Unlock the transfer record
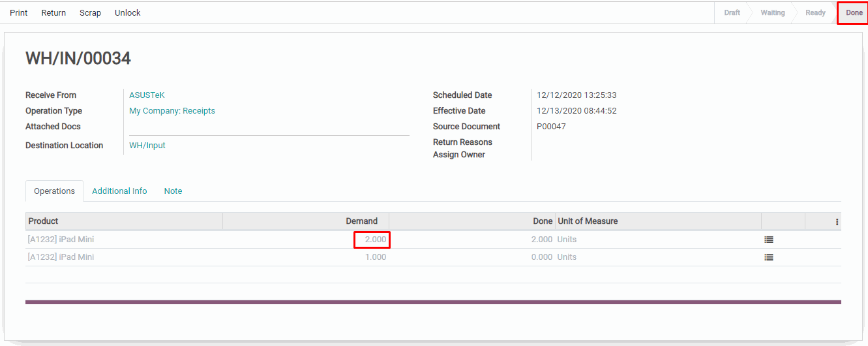868x346 pixels. pos(127,12)
